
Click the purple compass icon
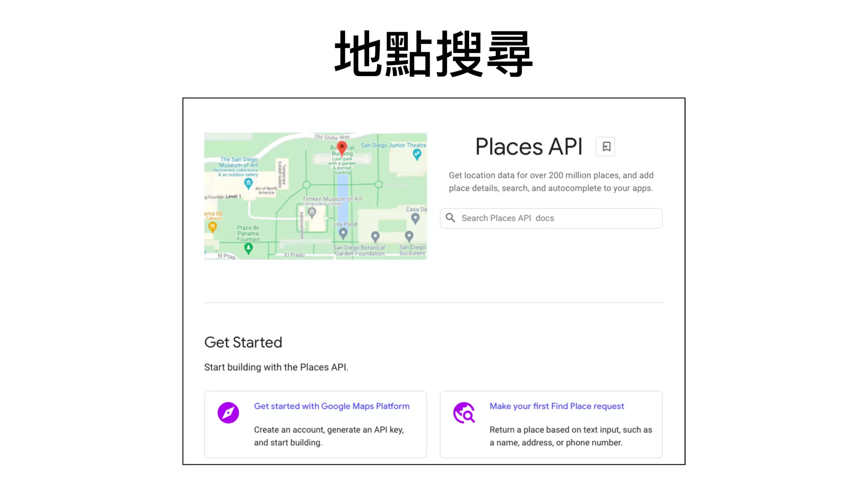point(228,413)
